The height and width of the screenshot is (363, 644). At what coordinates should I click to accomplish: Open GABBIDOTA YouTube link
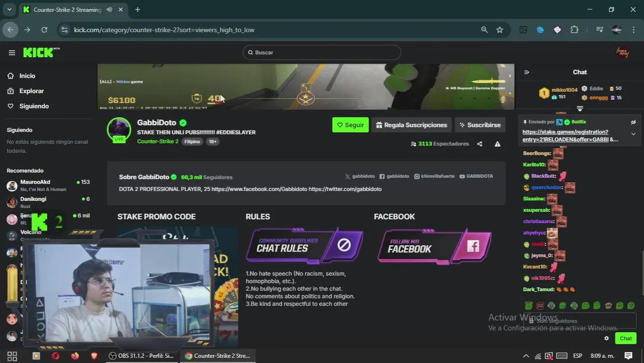tap(476, 176)
